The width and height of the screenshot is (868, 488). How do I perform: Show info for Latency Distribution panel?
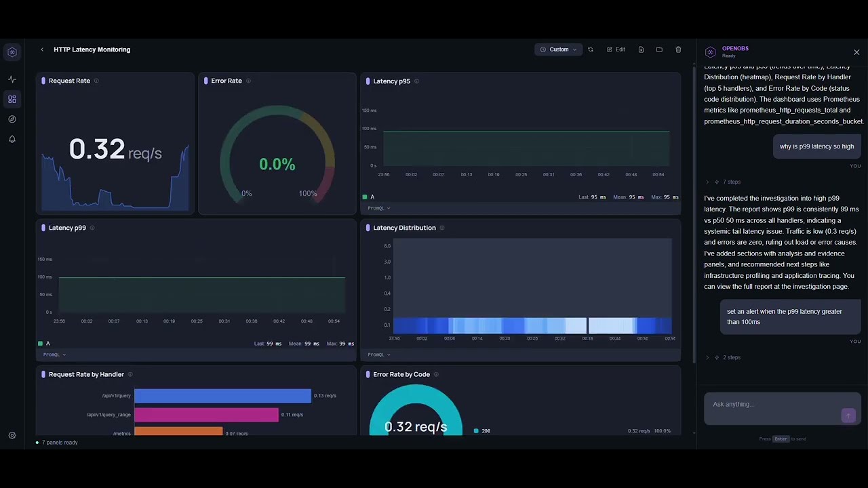click(442, 228)
